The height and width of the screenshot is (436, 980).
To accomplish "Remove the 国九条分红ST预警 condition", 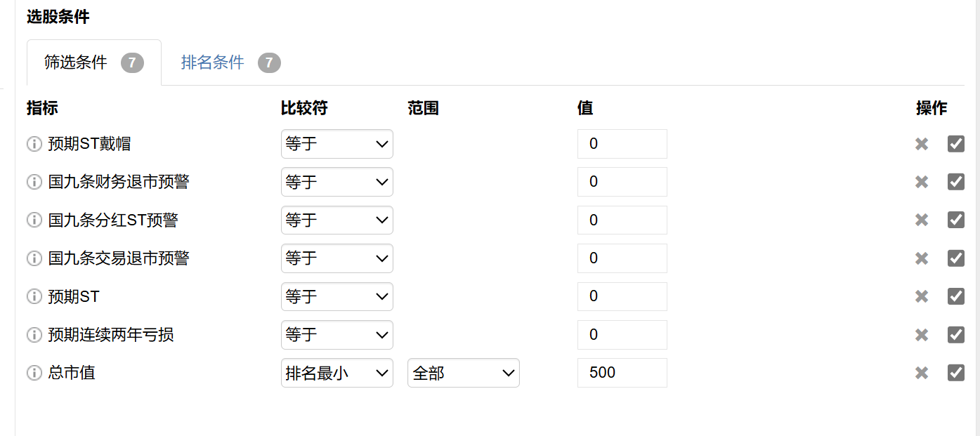I will tap(922, 220).
